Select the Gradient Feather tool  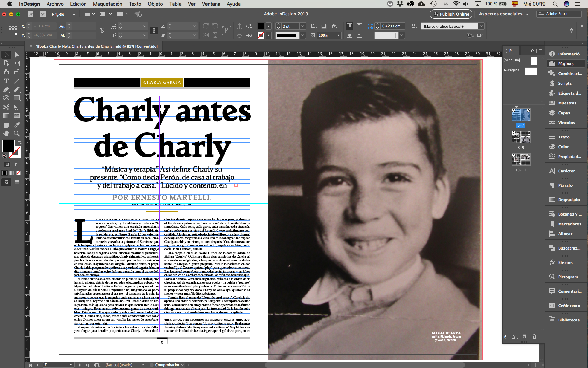click(x=17, y=116)
